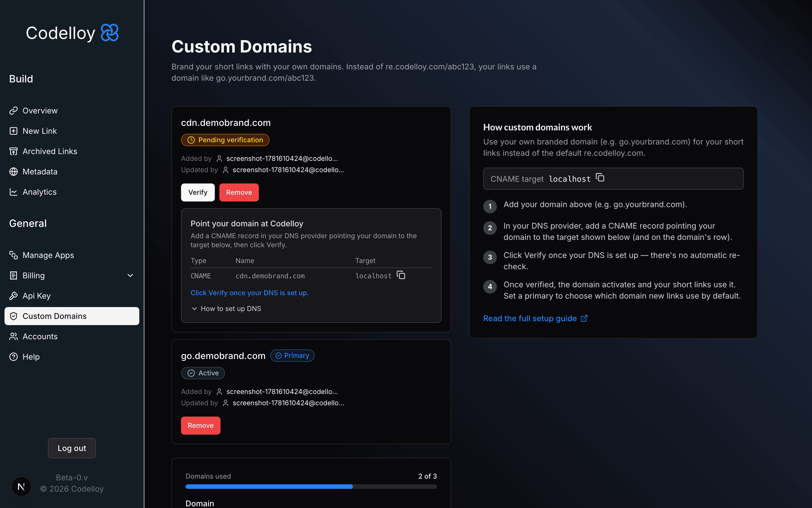The height and width of the screenshot is (508, 812).
Task: Click the N avatar icon at bottom left
Action: point(21,487)
